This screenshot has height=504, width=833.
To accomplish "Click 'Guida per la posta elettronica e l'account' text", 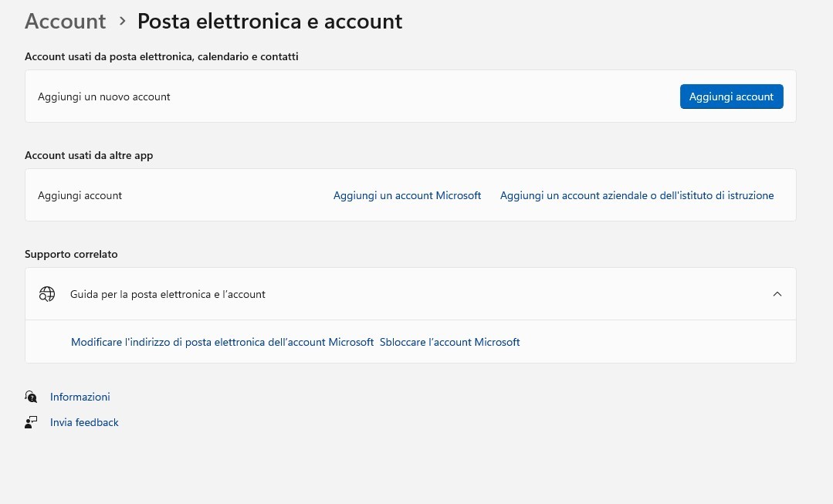I will (x=168, y=294).
